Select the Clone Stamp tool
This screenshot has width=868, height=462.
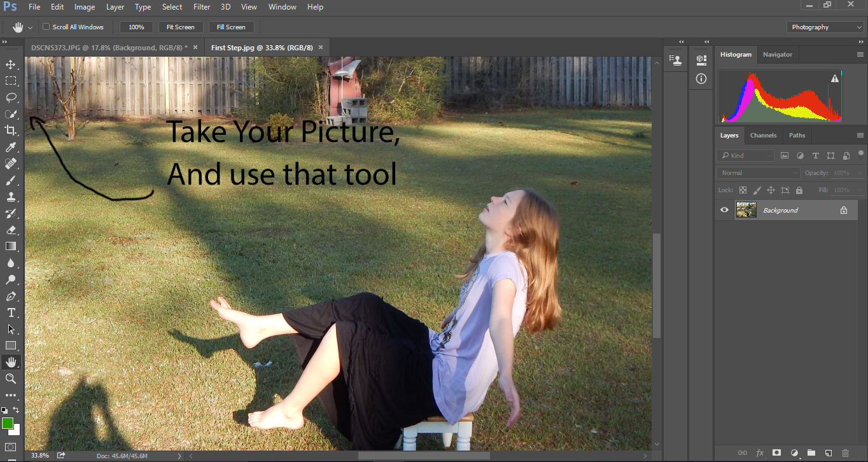11,197
